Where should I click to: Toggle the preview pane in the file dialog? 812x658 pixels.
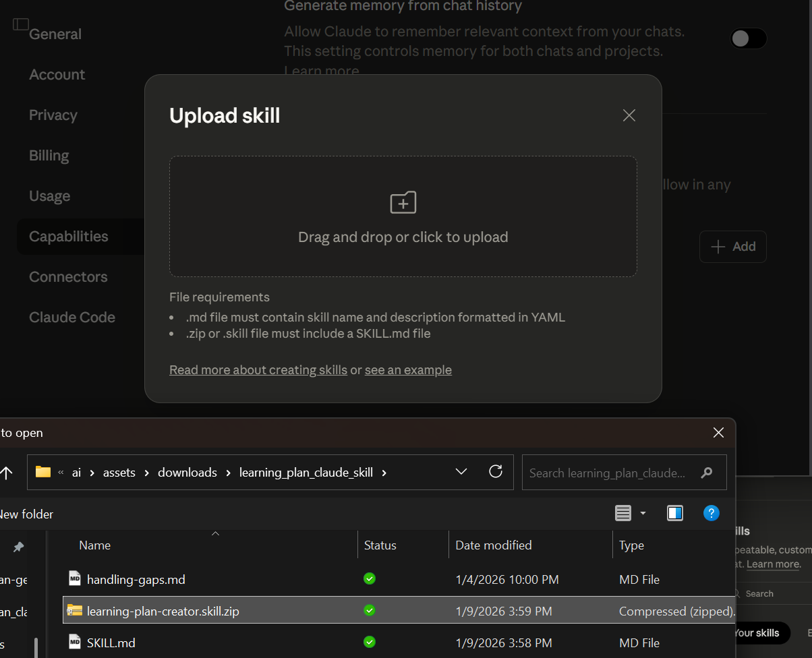point(675,513)
